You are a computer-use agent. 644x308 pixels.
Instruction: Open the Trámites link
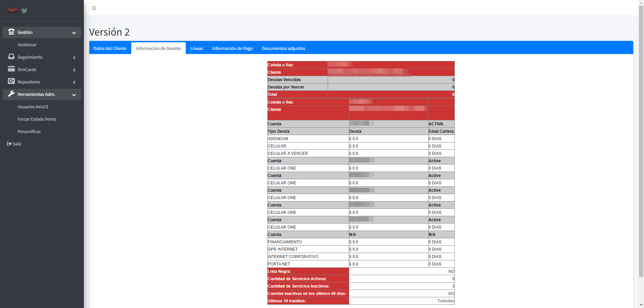(x=446, y=301)
